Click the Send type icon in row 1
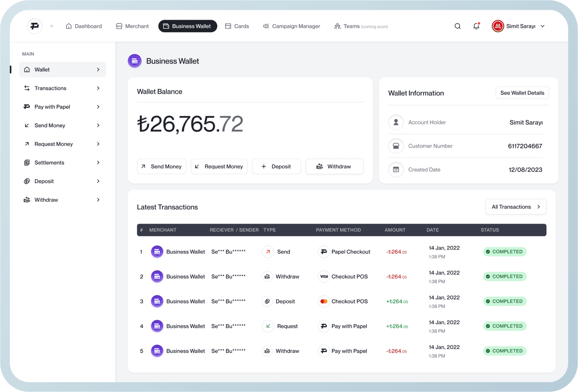 pos(268,252)
